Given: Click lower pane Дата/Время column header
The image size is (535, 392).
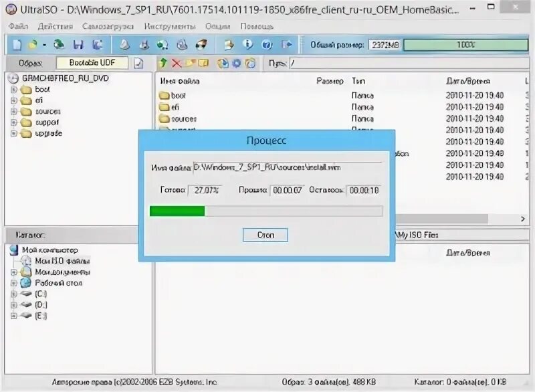Looking at the screenshot, I should pyautogui.click(x=467, y=253).
